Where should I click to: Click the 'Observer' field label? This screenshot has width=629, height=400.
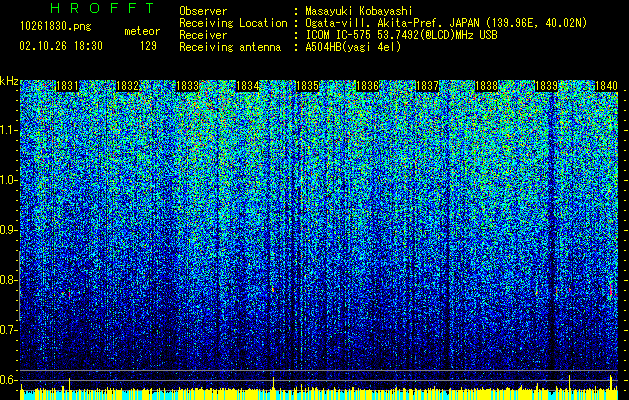203,11
